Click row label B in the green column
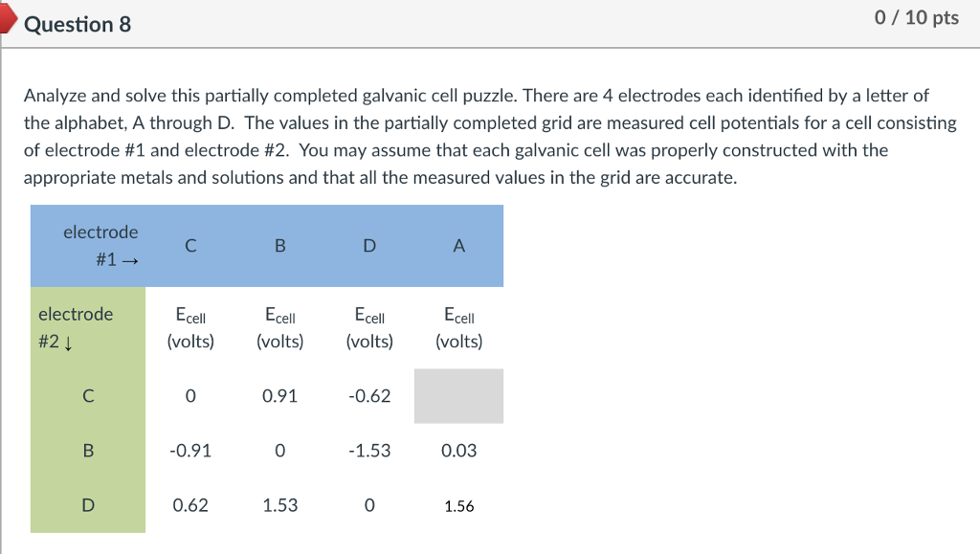 87,451
